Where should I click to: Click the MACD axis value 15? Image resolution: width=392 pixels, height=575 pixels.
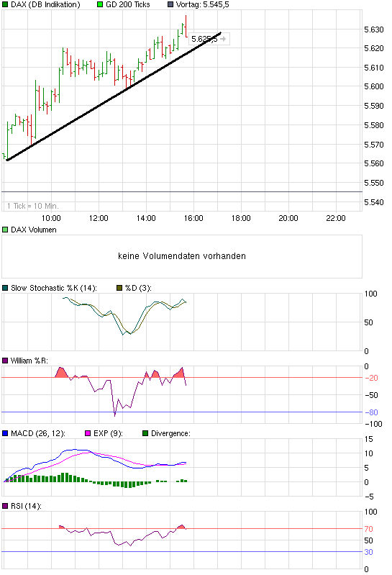[368, 439]
